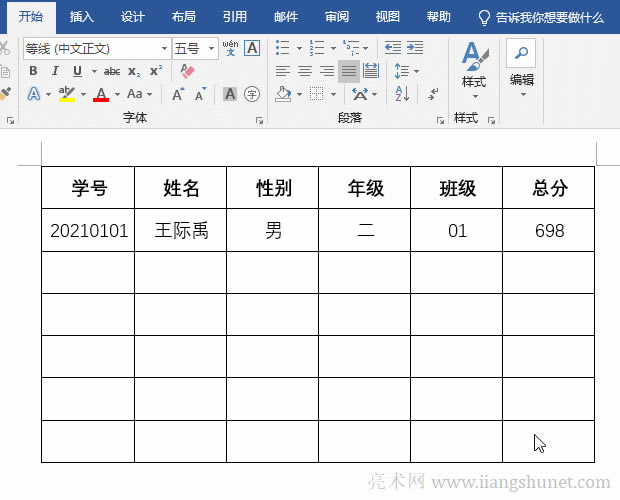Apply yellow text highlight color
Image resolution: width=620 pixels, height=500 pixels.
tap(67, 94)
